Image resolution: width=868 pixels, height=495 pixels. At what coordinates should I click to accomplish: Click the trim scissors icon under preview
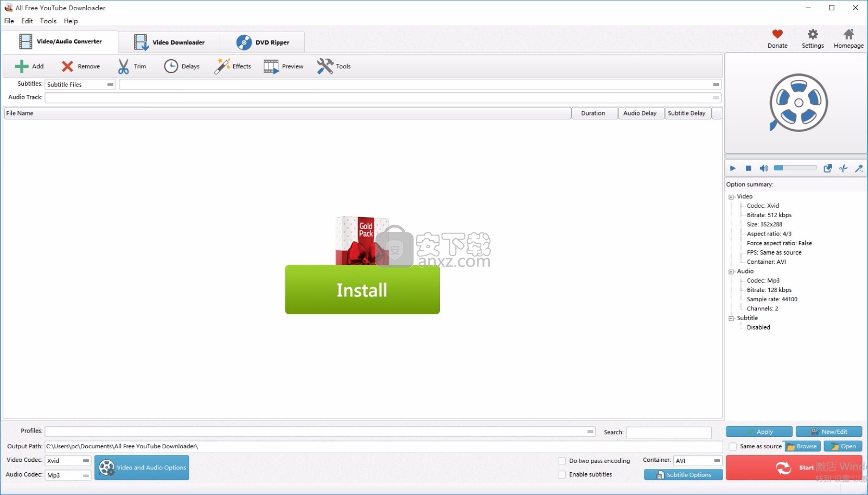(844, 168)
